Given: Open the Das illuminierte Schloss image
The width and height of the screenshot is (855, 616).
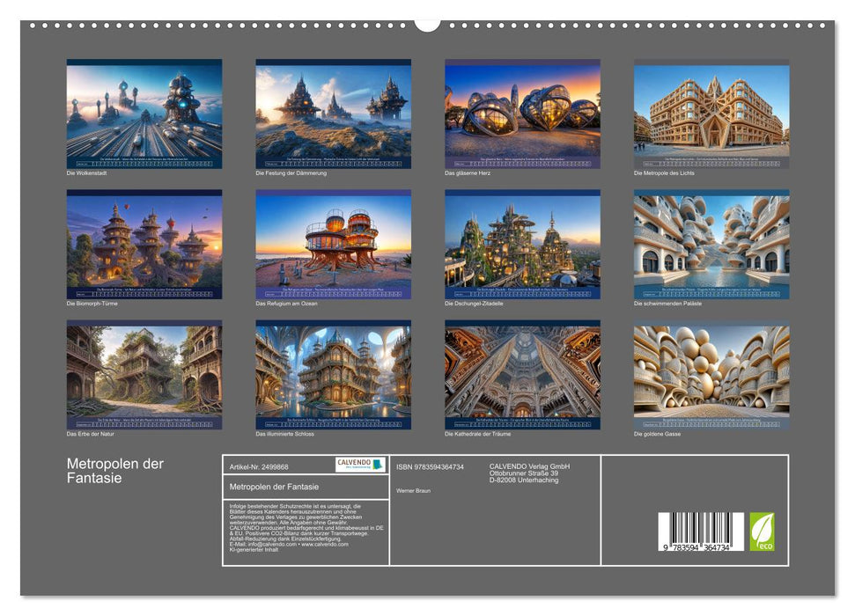Looking at the screenshot, I should (x=333, y=375).
